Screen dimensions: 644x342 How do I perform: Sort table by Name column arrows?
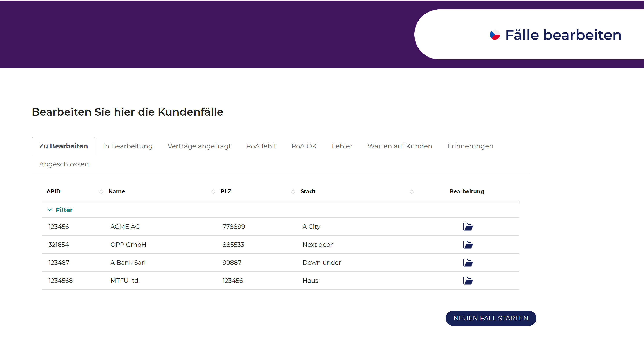click(213, 191)
